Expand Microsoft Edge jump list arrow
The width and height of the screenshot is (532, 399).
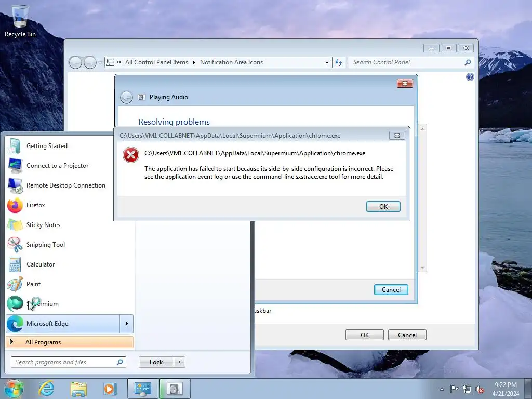(x=127, y=324)
